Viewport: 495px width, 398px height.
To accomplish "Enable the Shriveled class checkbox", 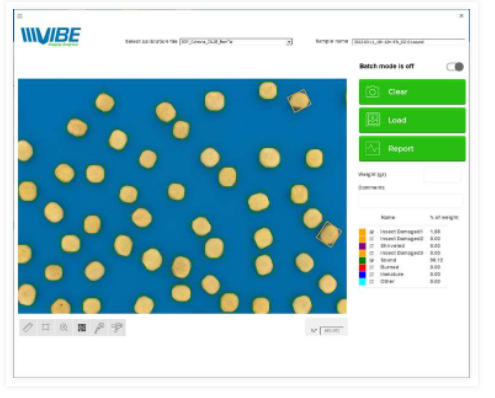I will (372, 246).
